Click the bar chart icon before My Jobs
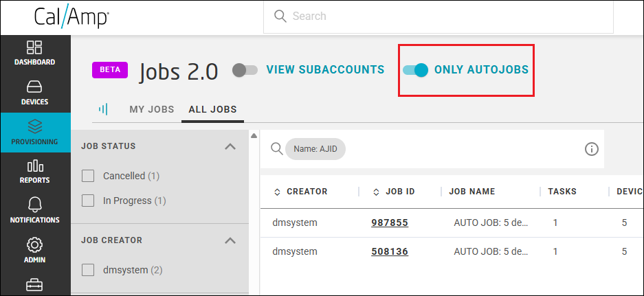The width and height of the screenshot is (644, 296). click(103, 109)
